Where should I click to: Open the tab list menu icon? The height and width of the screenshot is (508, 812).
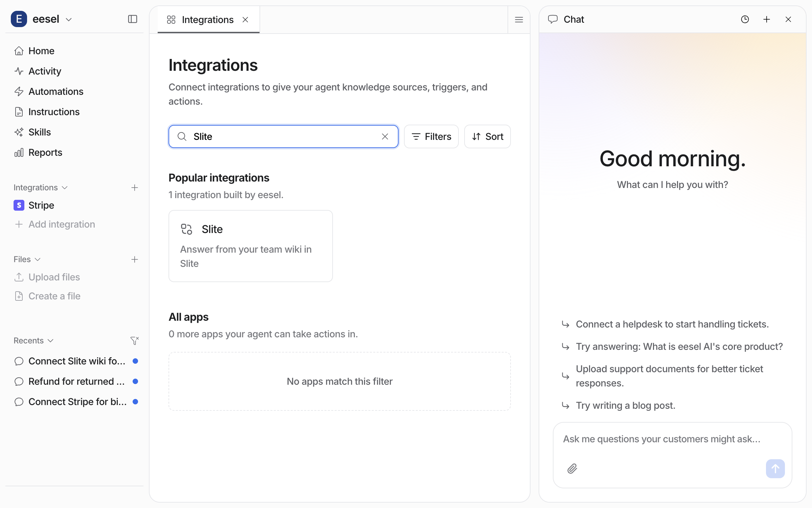tap(519, 20)
